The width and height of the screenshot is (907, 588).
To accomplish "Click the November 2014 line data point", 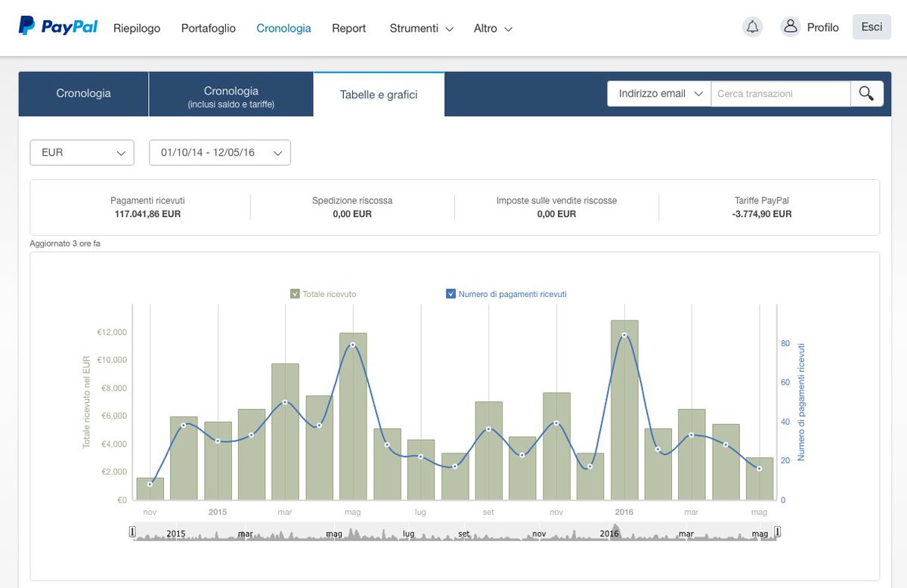I will (x=150, y=484).
